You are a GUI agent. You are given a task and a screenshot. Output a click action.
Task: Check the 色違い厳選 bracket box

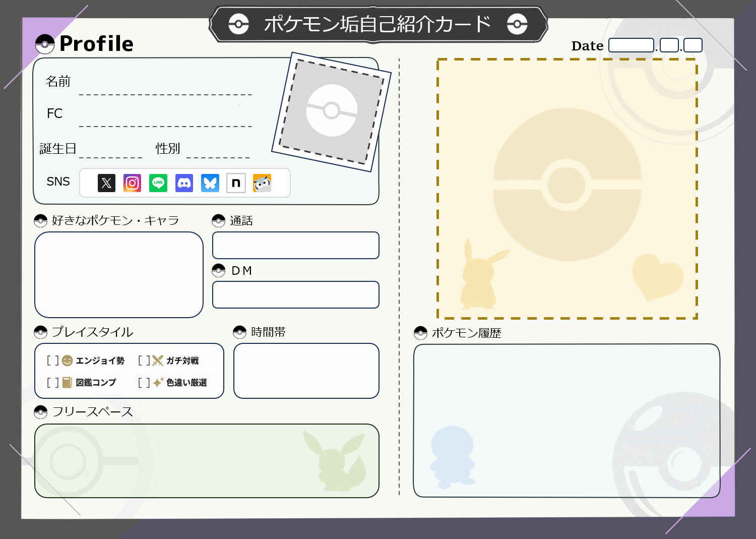click(x=144, y=383)
